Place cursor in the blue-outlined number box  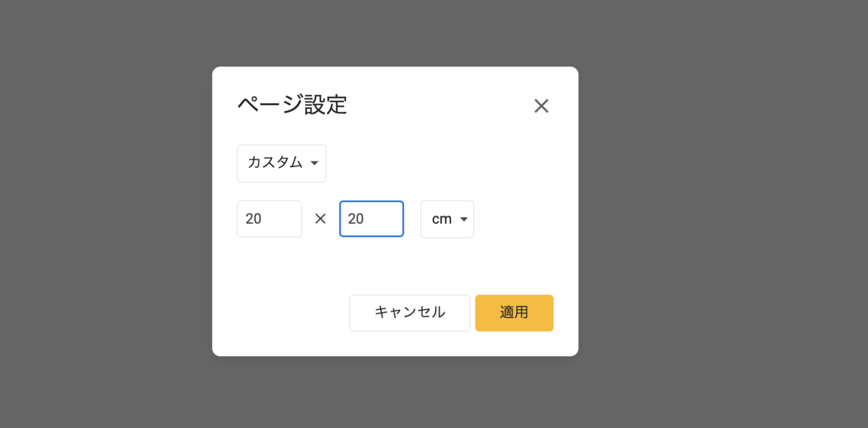tap(372, 219)
